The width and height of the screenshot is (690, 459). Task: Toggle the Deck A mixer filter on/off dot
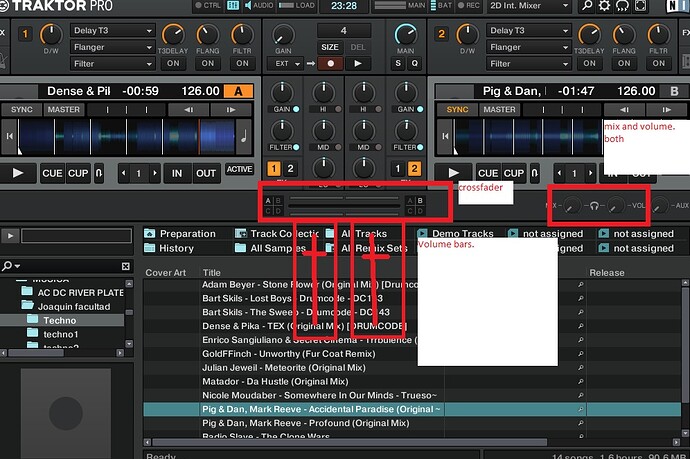coord(296,147)
